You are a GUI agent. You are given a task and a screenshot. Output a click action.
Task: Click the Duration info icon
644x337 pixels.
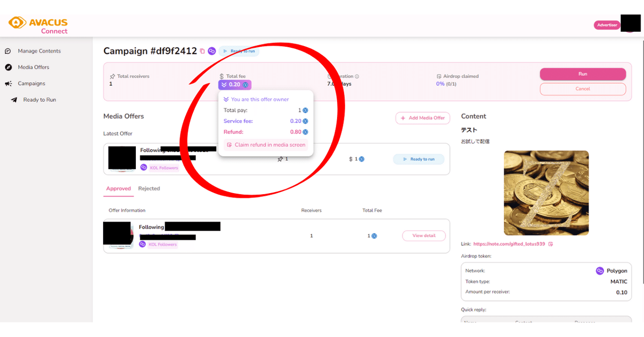(x=357, y=77)
